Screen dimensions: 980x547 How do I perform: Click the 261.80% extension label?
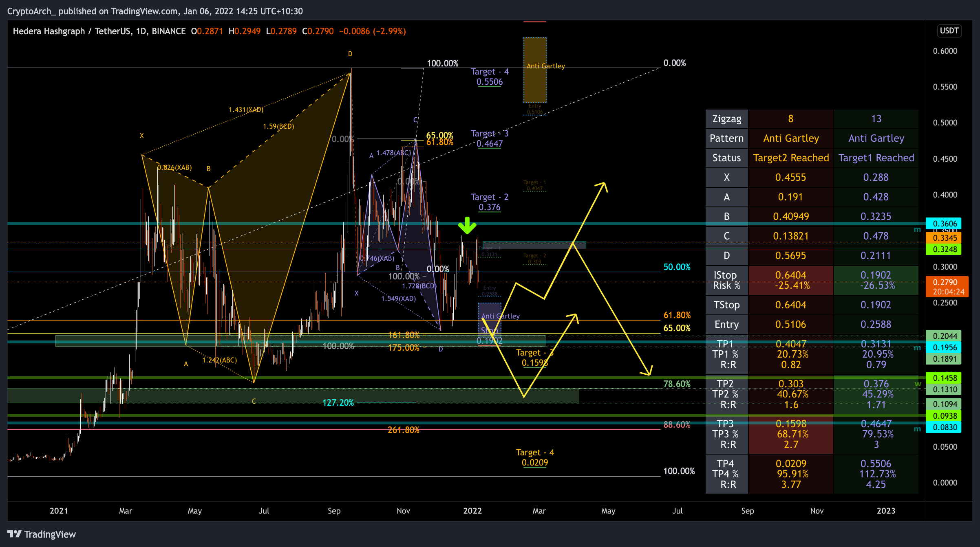click(x=403, y=430)
